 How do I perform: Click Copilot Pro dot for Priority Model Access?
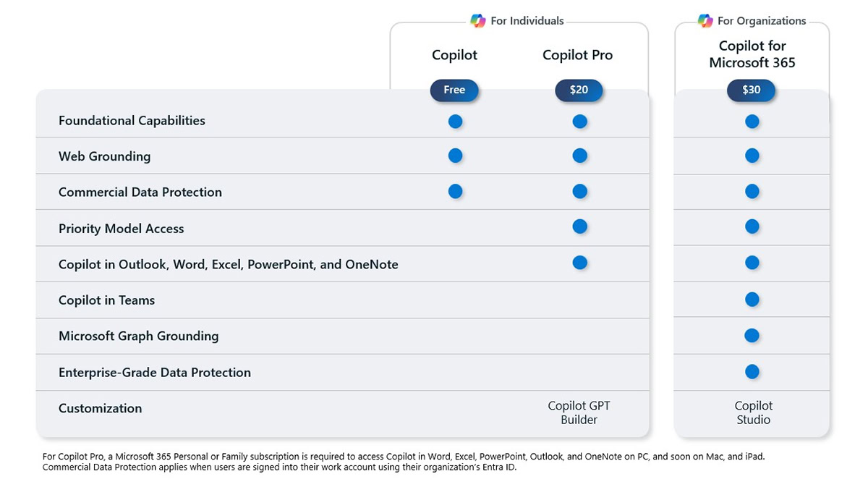[x=579, y=226]
